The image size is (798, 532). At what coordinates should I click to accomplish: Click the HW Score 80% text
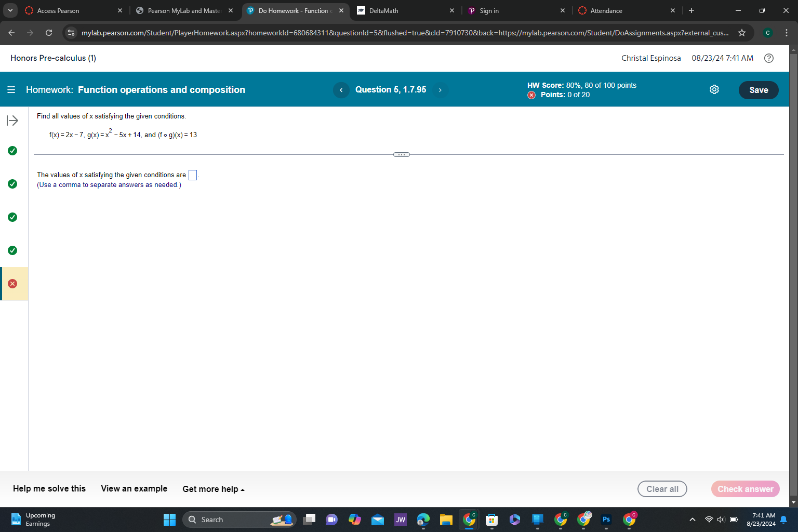[582, 85]
